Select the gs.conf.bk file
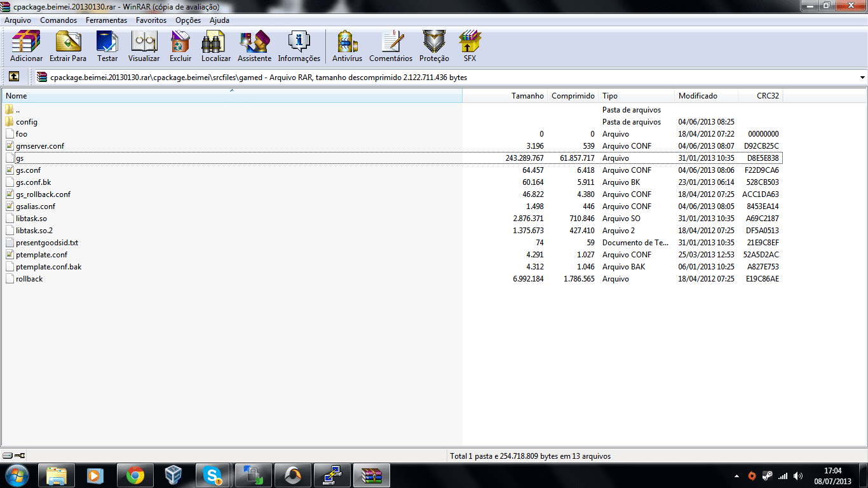868x488 pixels. coord(34,182)
